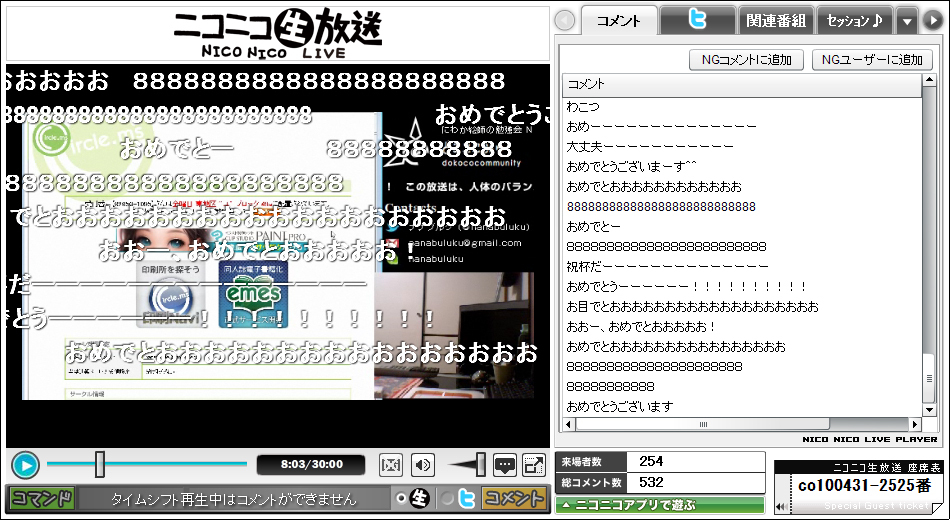Click the ニコニコ生放送 logo banner
Screen dimensions: 950x520
(x=277, y=33)
